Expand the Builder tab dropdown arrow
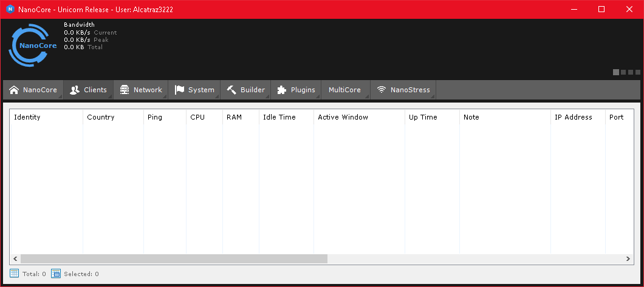Viewport: 644px width, 287px height. coord(267,95)
